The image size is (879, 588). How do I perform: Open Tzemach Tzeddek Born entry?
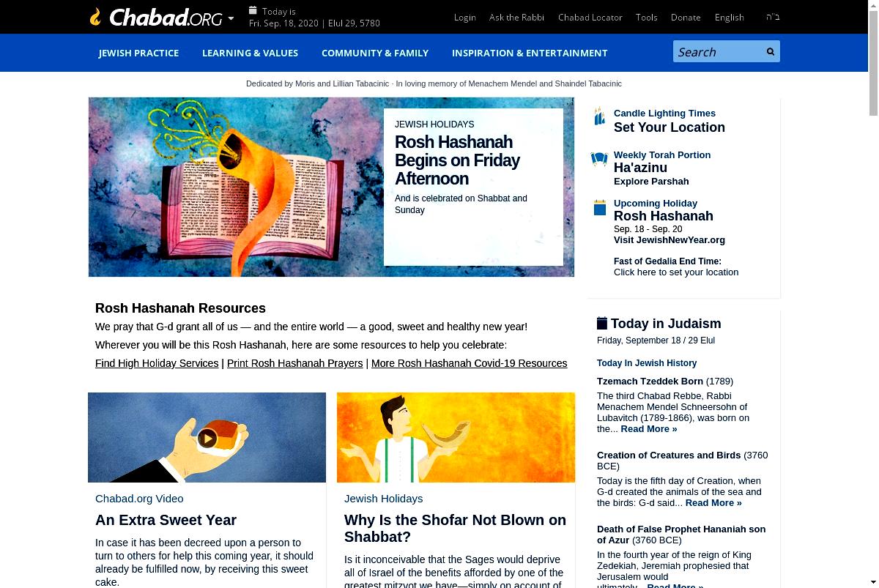(650, 382)
